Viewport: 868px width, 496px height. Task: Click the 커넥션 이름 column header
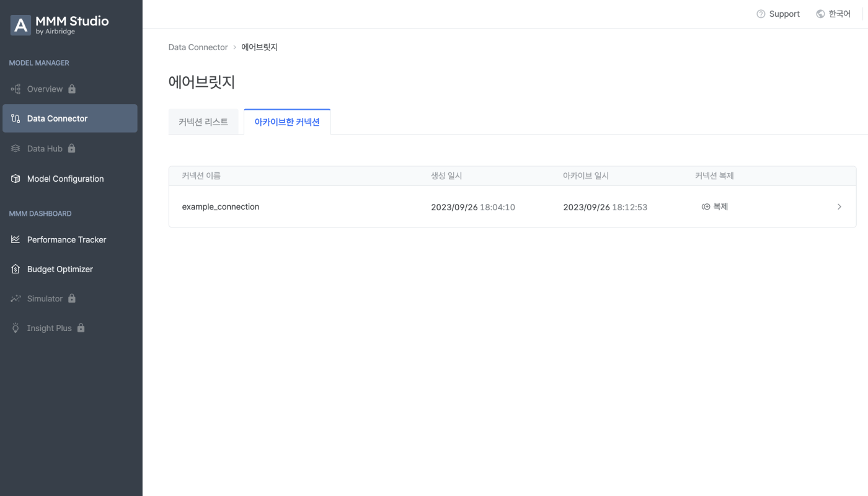click(x=201, y=176)
